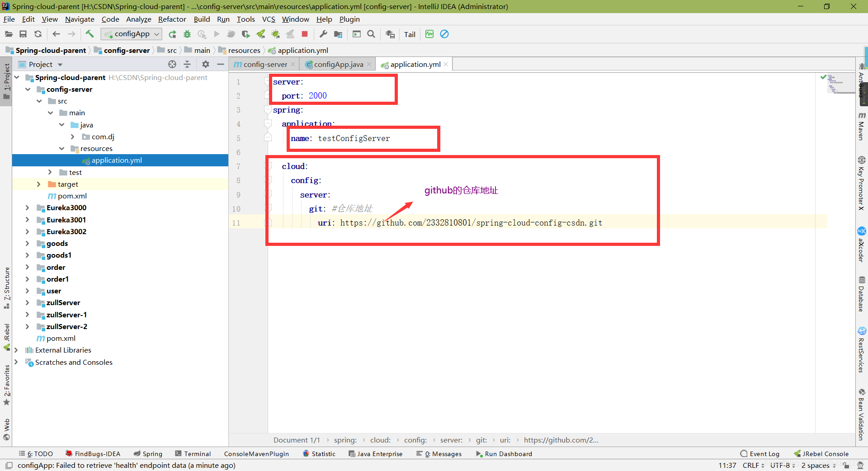Stop the running app with red square
The width and height of the screenshot is (868, 471).
tap(305, 34)
